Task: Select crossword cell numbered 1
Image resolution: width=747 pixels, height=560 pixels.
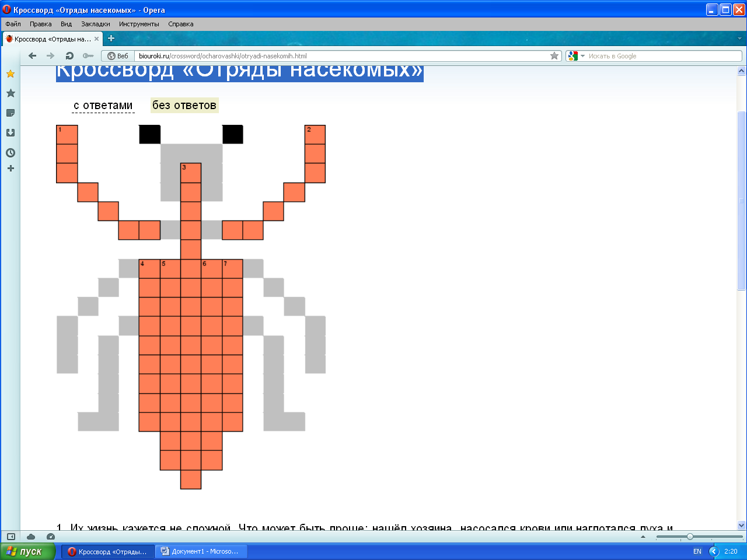Action: pyautogui.click(x=67, y=135)
